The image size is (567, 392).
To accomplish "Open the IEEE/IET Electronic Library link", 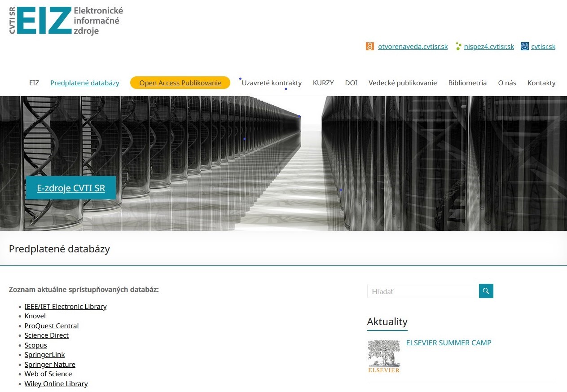I will pyautogui.click(x=66, y=307).
